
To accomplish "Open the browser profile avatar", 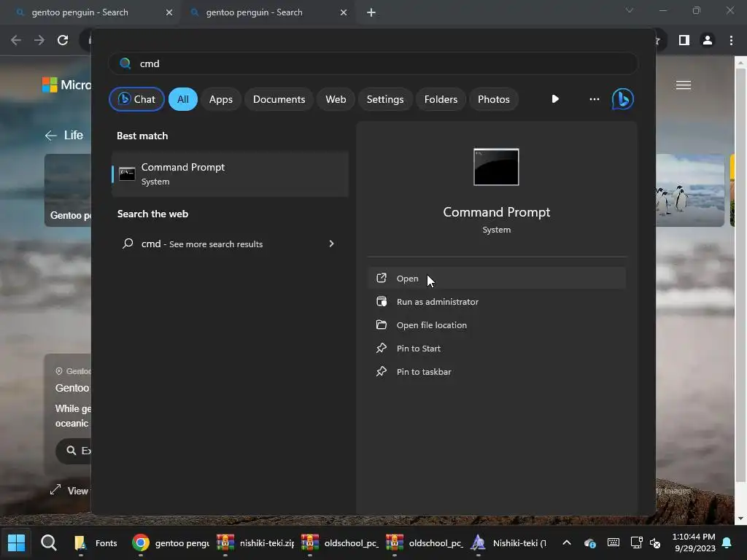I will pyautogui.click(x=708, y=40).
